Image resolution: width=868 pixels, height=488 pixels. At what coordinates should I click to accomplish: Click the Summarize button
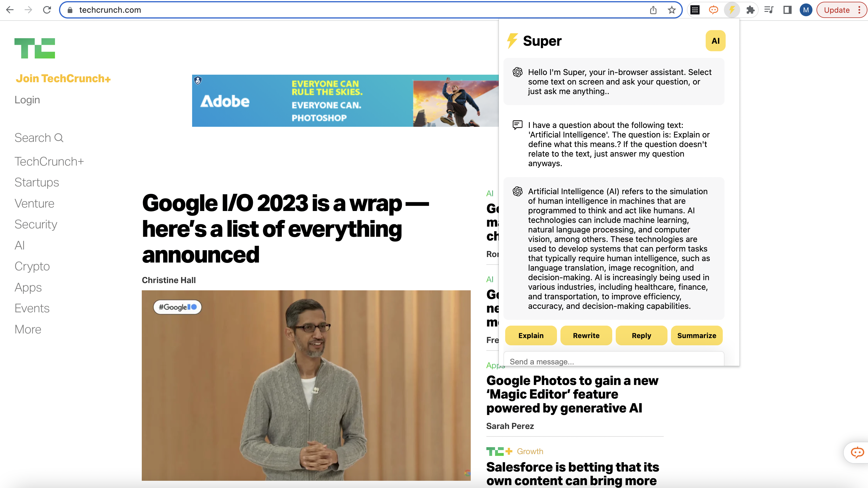[696, 335]
